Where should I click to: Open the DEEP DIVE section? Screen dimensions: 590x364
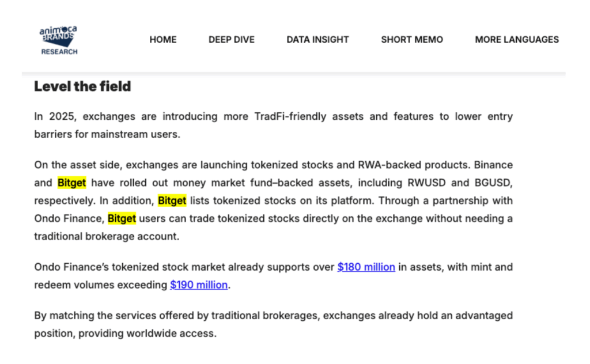pos(232,40)
